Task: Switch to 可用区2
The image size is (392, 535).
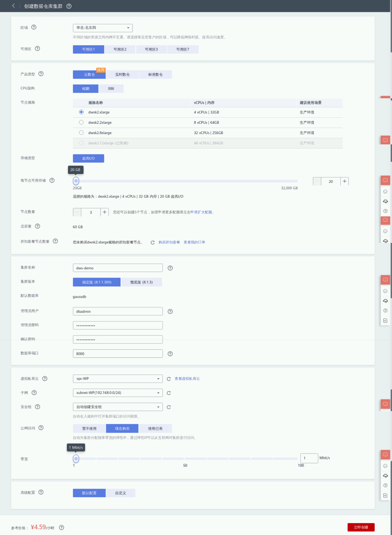Action: (x=120, y=49)
